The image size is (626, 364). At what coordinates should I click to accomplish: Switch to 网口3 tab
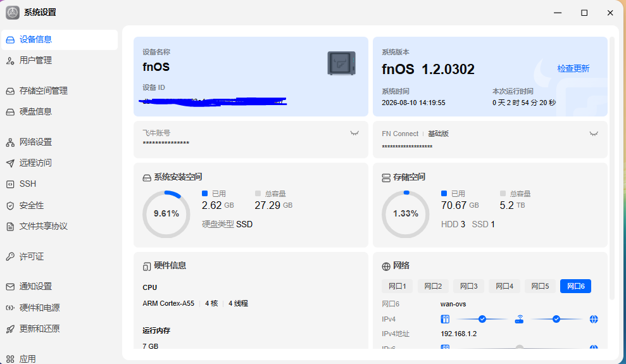click(468, 286)
